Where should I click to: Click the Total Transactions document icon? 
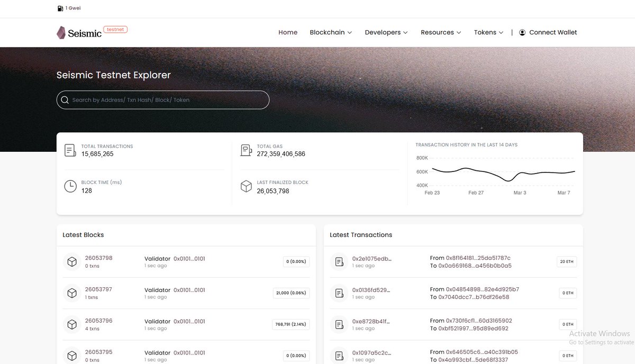[x=70, y=150]
